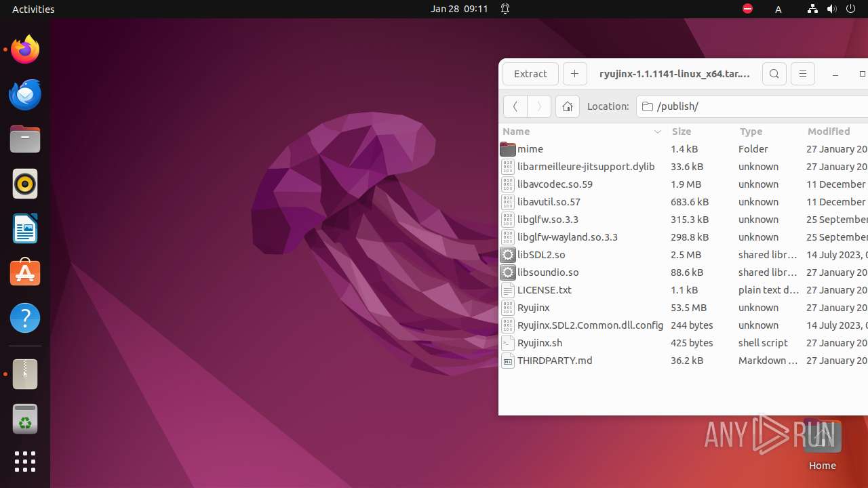Select libavcodec.so.59 file

683,184
